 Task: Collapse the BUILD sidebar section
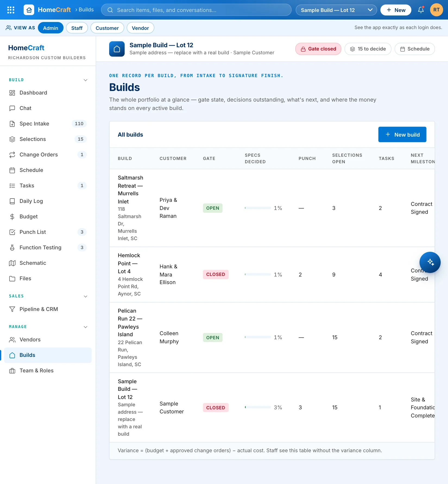click(x=86, y=80)
